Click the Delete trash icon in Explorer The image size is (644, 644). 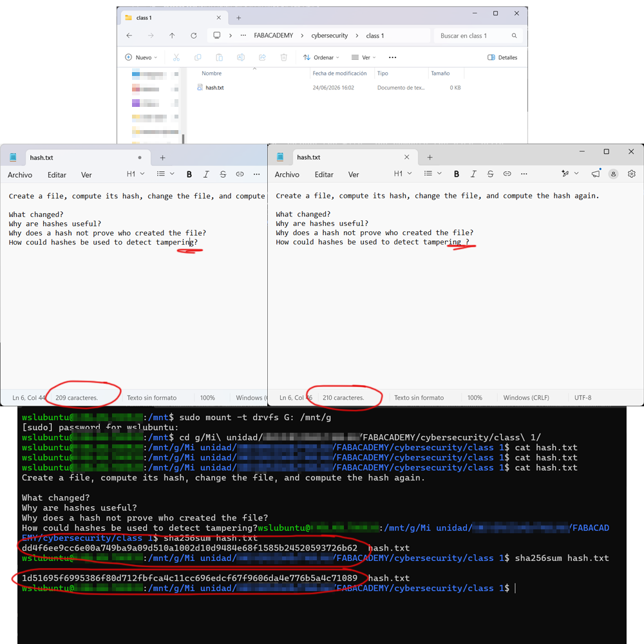284,57
